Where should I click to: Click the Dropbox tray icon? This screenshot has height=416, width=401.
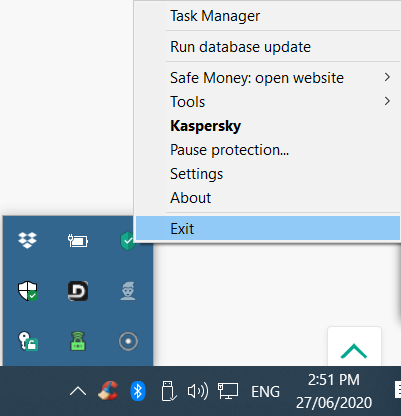27,240
